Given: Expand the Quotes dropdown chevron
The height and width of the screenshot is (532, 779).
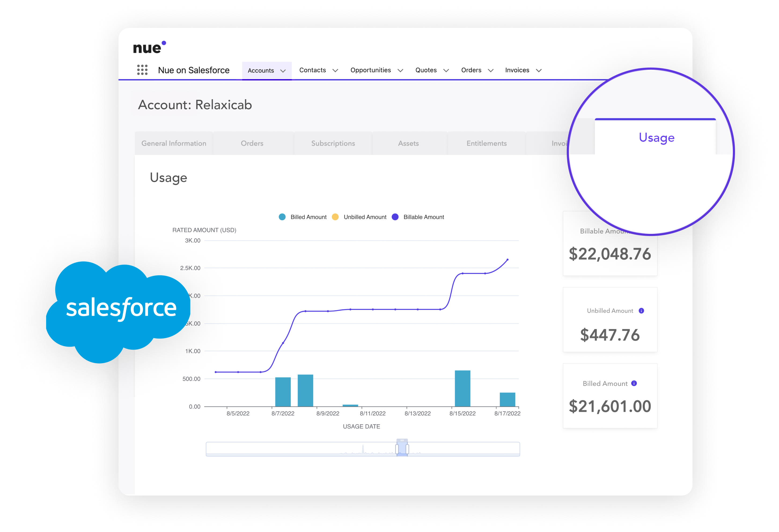Looking at the screenshot, I should [446, 70].
